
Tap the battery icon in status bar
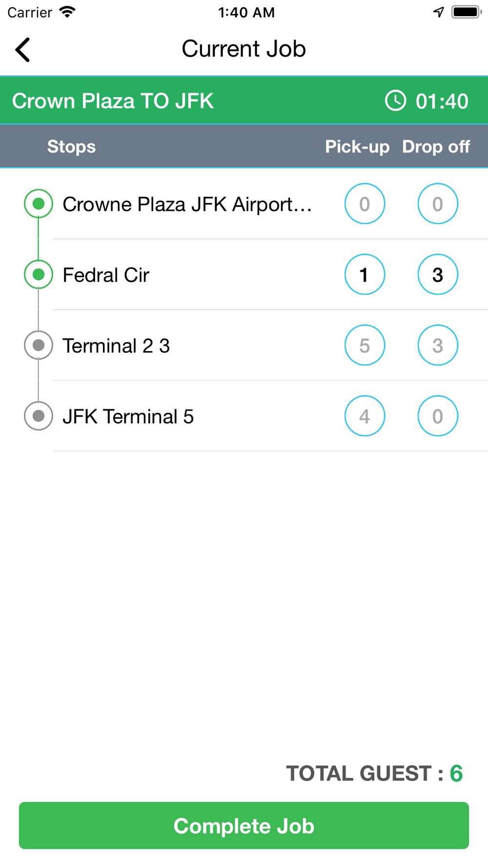coord(467,12)
